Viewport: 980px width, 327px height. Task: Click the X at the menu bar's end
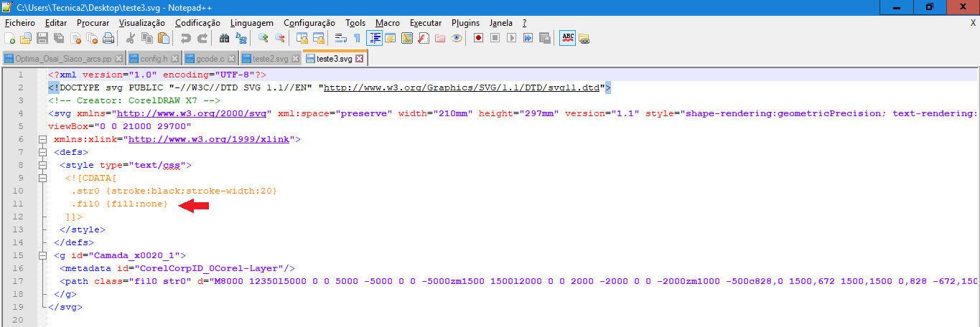tap(973, 23)
